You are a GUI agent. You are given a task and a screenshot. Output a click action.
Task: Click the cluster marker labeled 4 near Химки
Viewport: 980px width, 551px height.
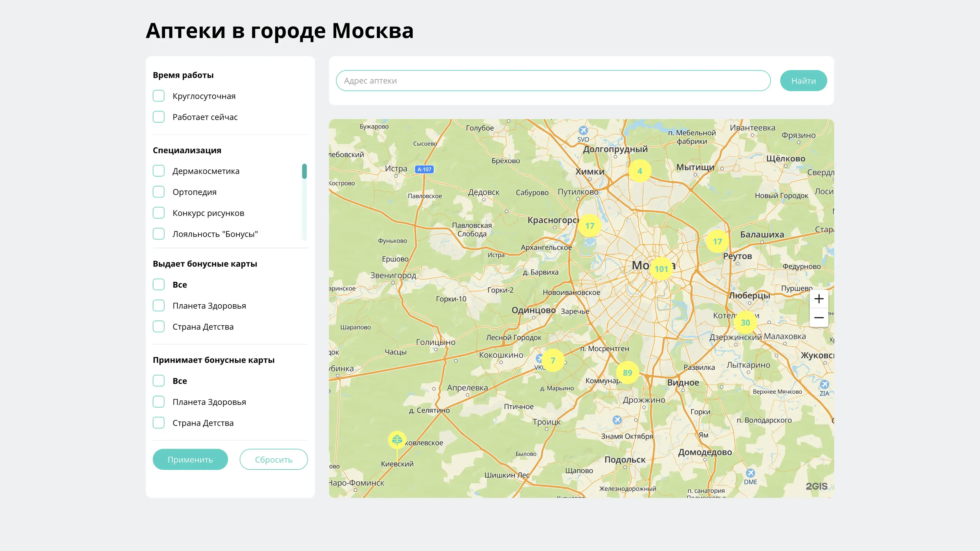[x=640, y=171]
